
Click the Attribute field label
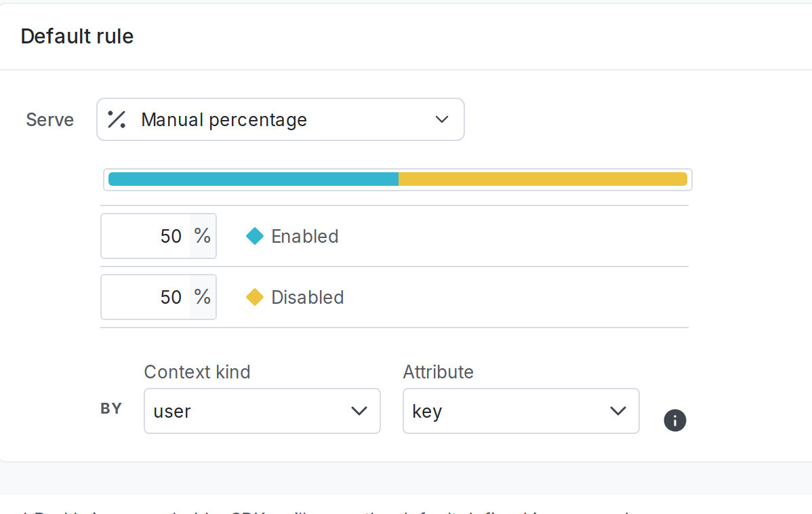(438, 372)
